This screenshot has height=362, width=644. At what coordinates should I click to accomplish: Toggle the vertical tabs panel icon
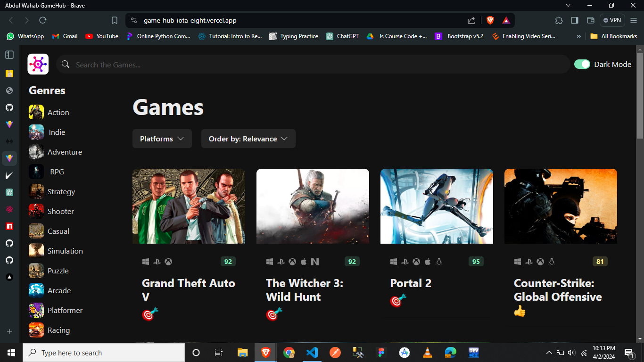9,55
